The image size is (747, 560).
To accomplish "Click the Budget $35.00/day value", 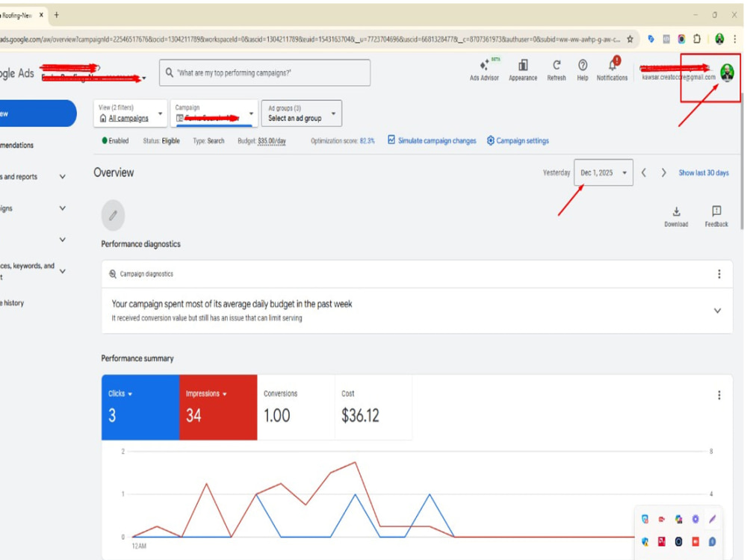I will pos(272,141).
